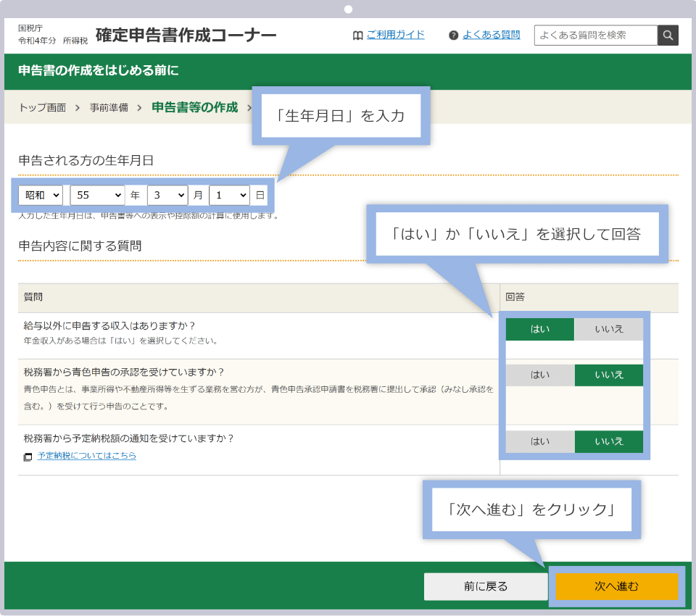Click the 税務署から予定納税額の通知を受けていますか？ question text

tap(129, 438)
